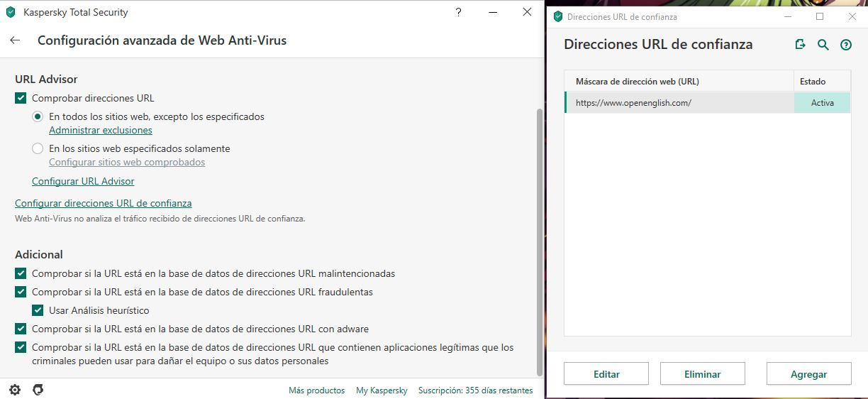Select 'En los sitios web especificados solamente' radio

[x=38, y=148]
